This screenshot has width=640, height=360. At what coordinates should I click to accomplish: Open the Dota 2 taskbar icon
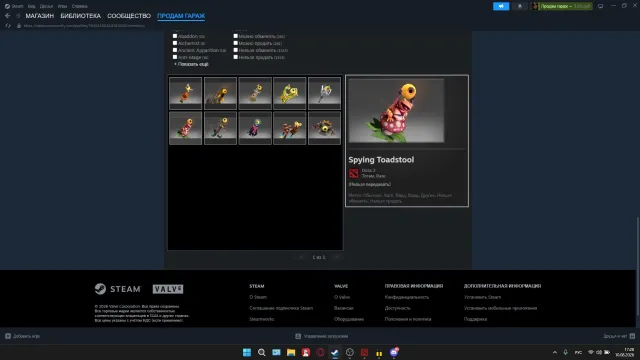pos(364,352)
